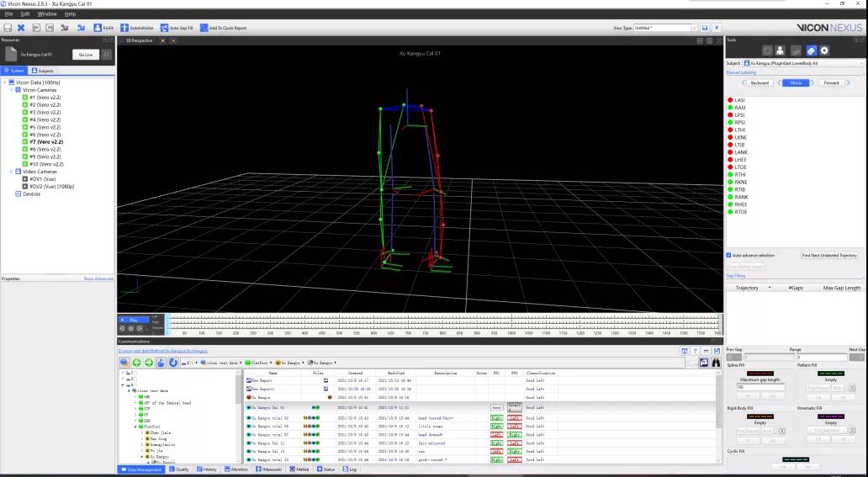Click the refresh icon in Data Management
The width and height of the screenshot is (868, 477).
(173, 363)
